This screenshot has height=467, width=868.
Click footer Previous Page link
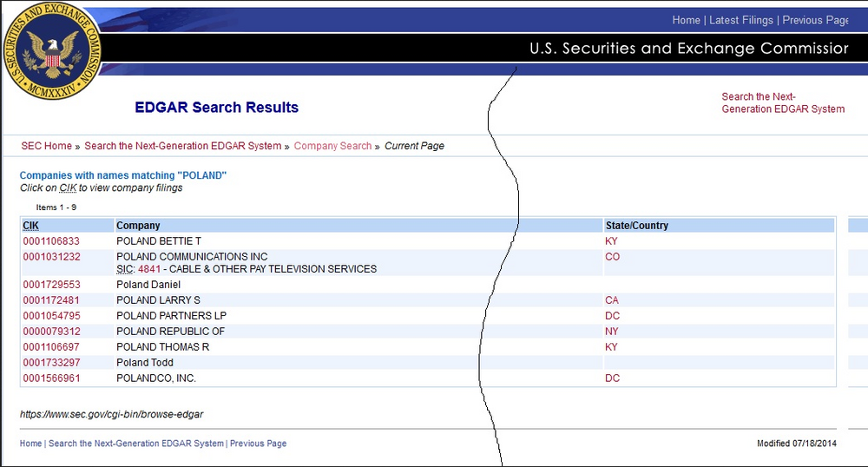(258, 444)
